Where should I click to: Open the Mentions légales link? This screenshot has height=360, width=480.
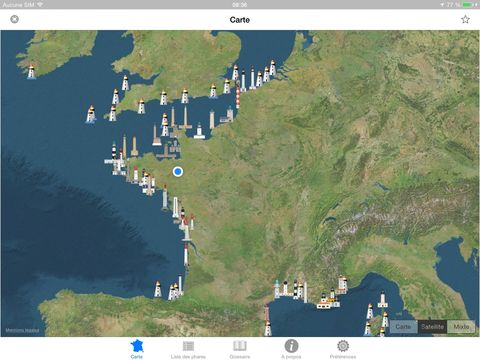[x=22, y=330]
